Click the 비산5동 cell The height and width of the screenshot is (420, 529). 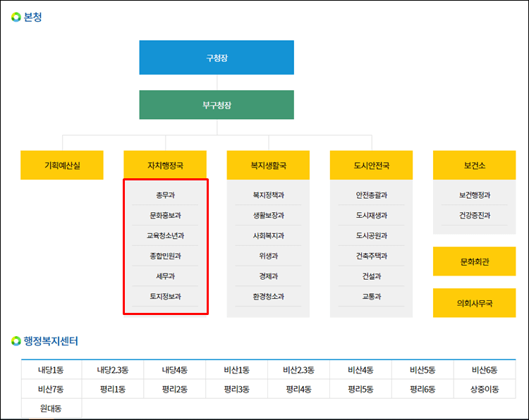[422, 370]
